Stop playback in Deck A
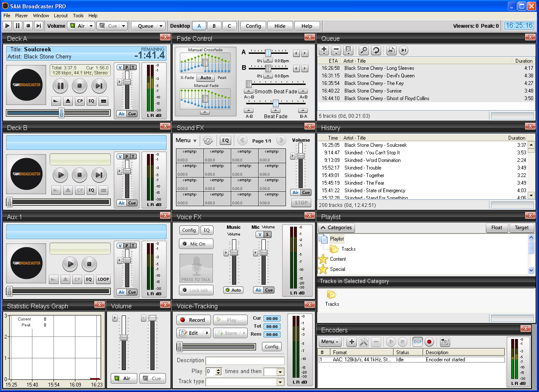Image resolution: width=539 pixels, height=392 pixels. tap(80, 86)
